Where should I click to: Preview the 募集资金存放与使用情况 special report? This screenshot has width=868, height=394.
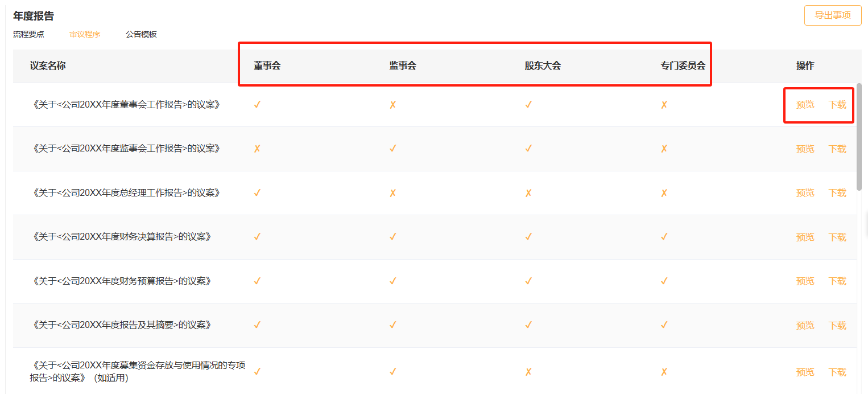click(805, 372)
